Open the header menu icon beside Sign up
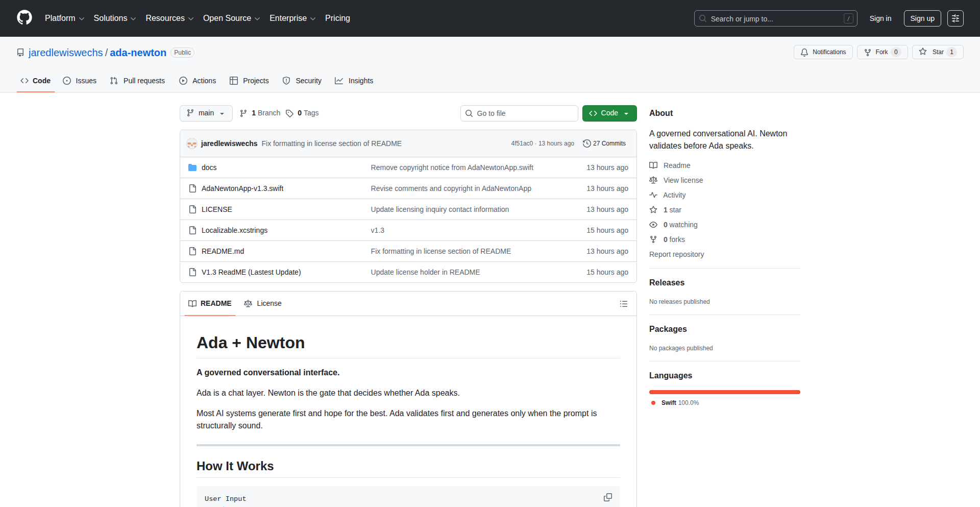980x507 pixels. 955,18
